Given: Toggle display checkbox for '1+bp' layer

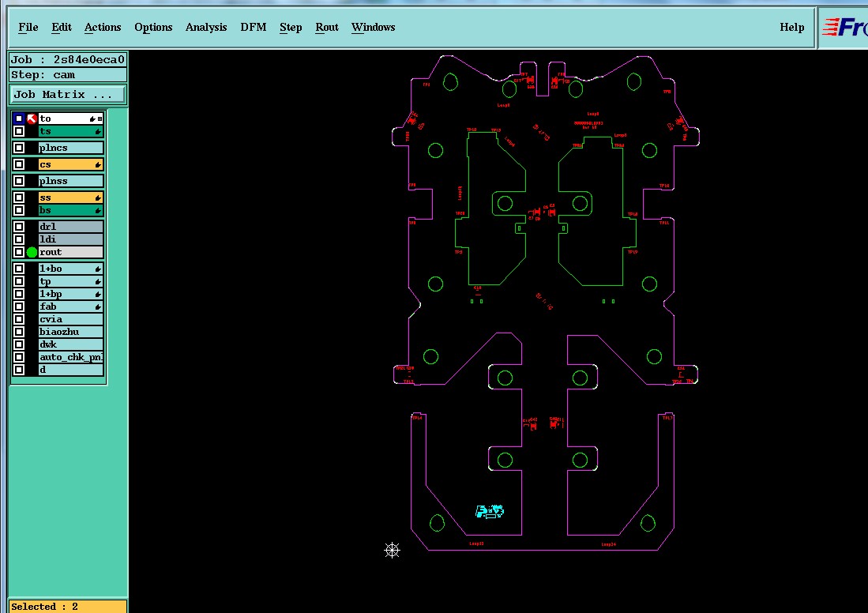Looking at the screenshot, I should pyautogui.click(x=19, y=294).
